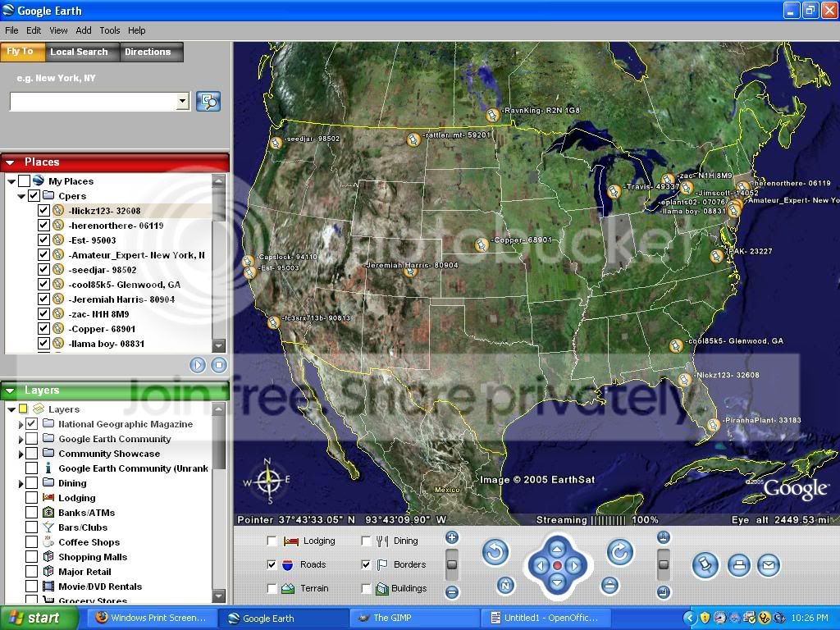Screen dimensions: 840x630
Task: Click the tilt slider handle
Action: coord(663,564)
